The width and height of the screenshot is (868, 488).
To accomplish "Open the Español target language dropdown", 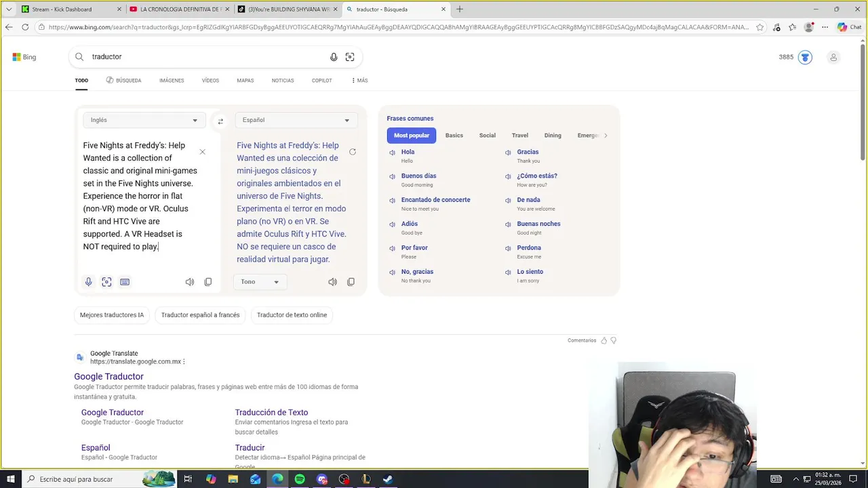I will click(x=296, y=120).
